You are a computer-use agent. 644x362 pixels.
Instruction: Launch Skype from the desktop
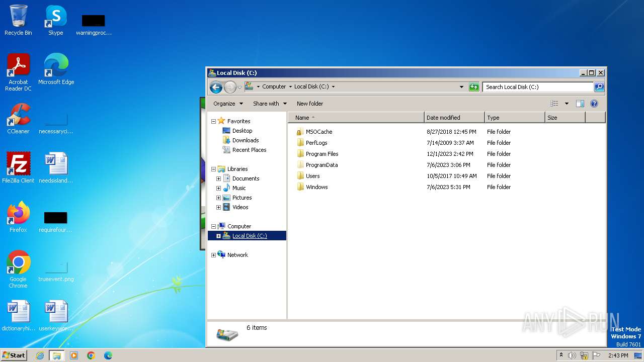(x=55, y=21)
